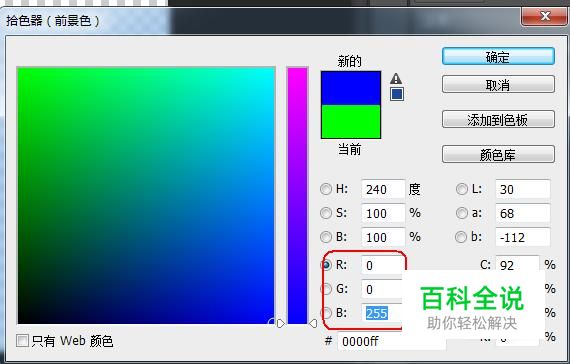Select the R red radio button
Screen dimensions: 570x364
click(326, 265)
